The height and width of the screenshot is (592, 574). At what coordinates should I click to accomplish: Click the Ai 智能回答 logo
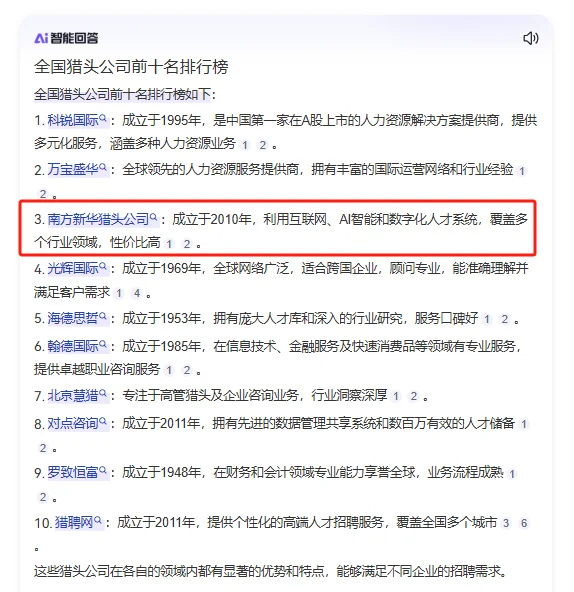point(66,38)
